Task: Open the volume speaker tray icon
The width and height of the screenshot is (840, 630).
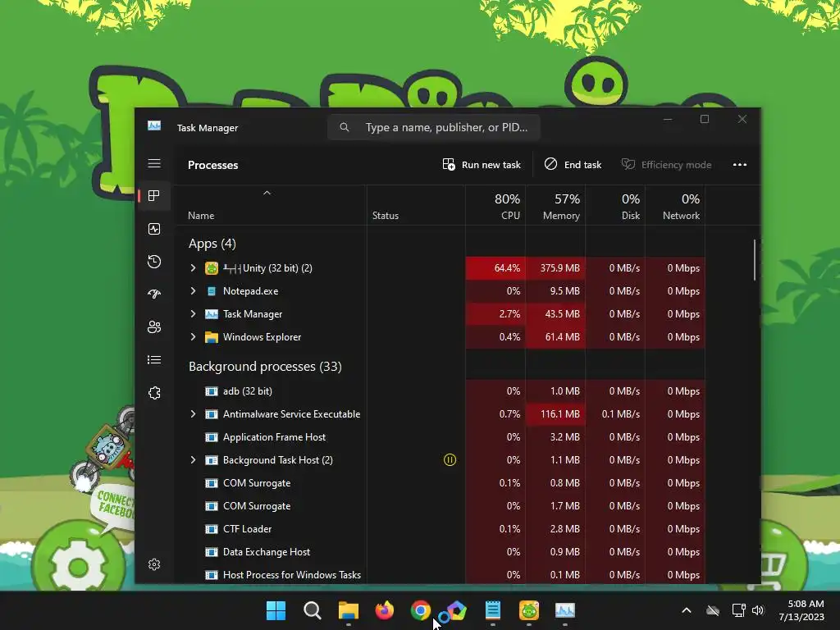Action: pyautogui.click(x=757, y=610)
